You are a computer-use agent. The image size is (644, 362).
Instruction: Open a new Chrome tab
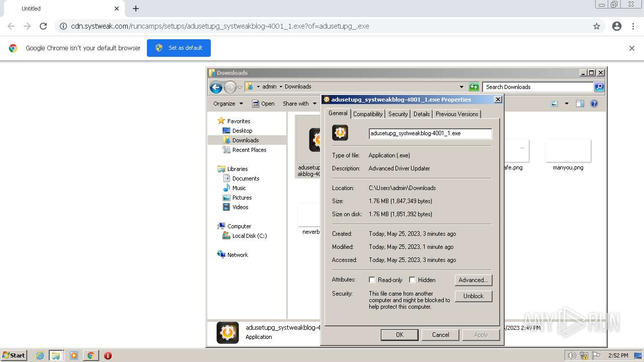point(136,9)
